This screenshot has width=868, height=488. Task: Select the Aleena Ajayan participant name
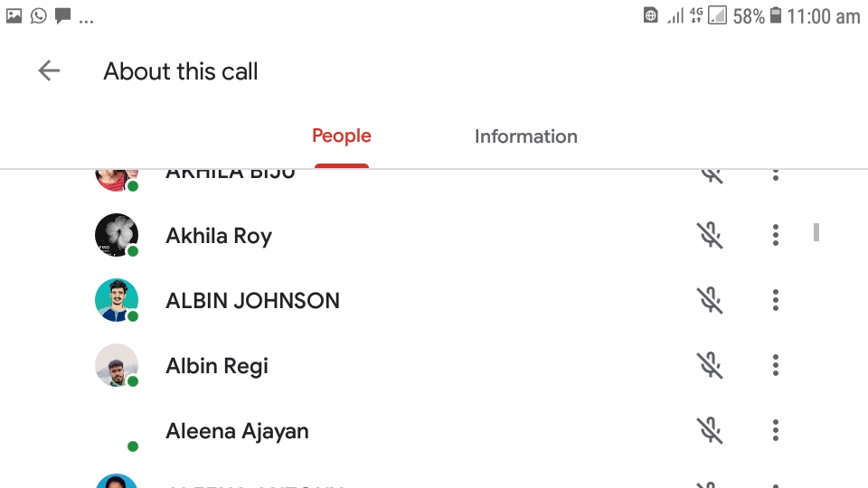(x=237, y=431)
